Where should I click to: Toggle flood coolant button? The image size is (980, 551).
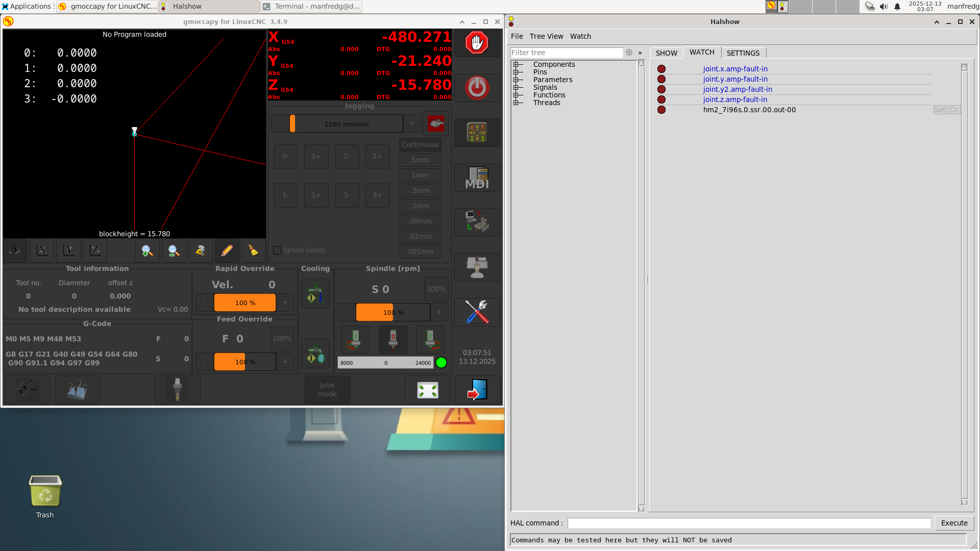pyautogui.click(x=315, y=294)
